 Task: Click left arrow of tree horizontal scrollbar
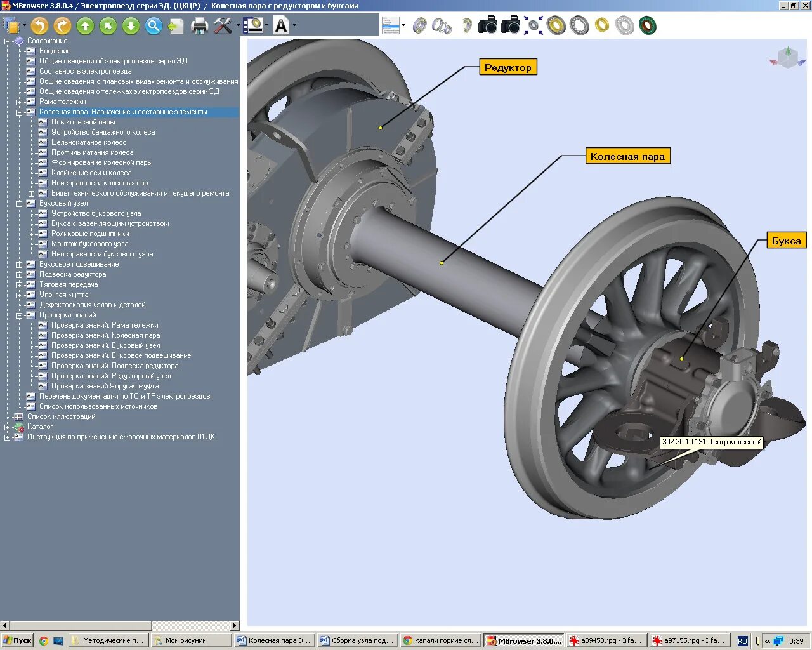(x=5, y=626)
